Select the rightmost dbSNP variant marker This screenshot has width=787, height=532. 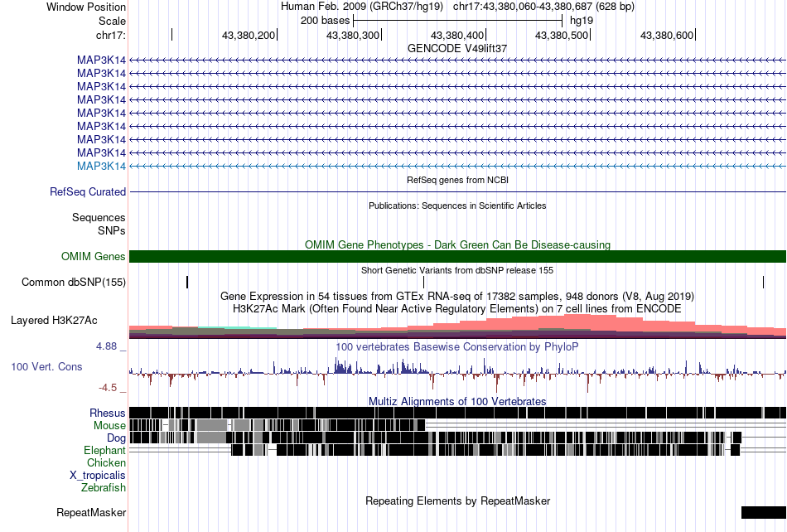764,282
